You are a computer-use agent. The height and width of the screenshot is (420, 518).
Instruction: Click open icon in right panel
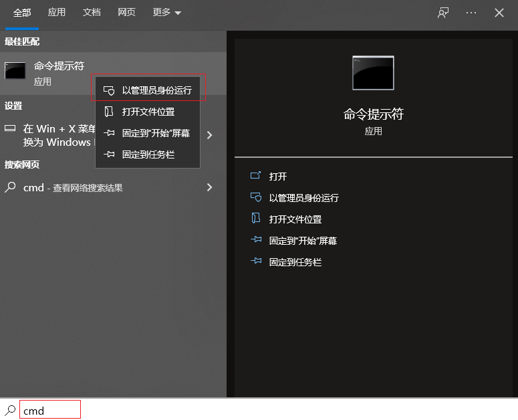256,175
